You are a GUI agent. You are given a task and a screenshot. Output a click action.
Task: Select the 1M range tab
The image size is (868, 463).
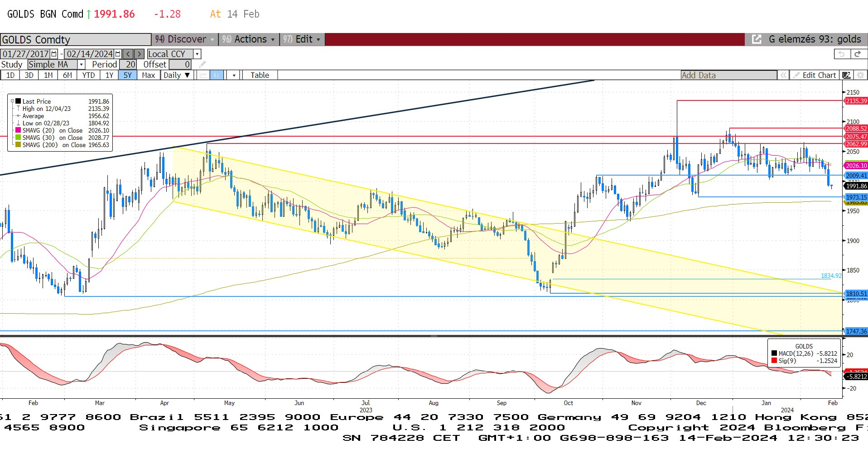[48, 75]
